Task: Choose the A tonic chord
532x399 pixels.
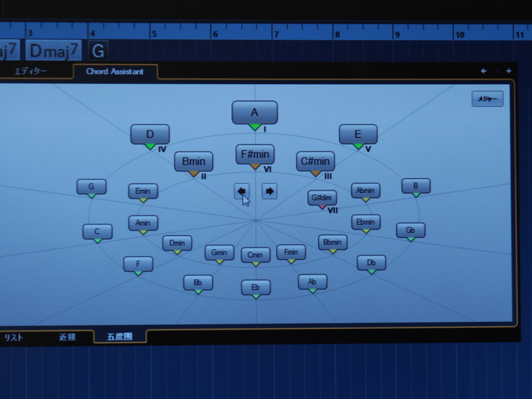Action: (254, 113)
